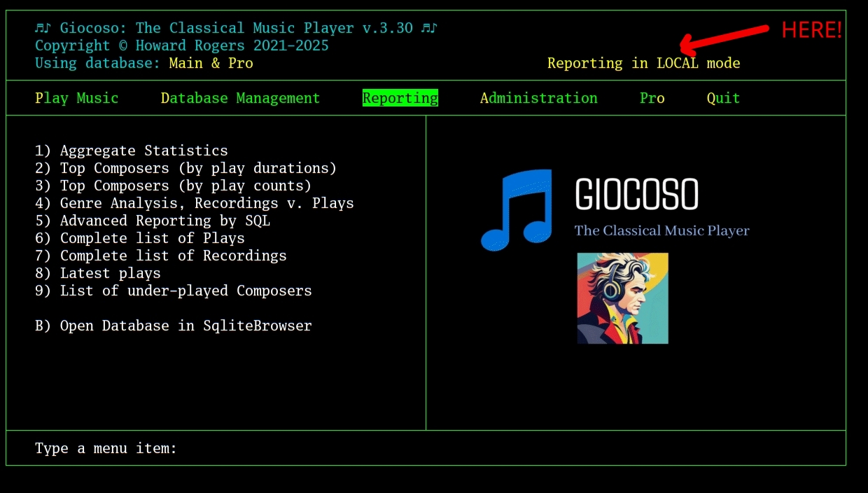Select Quit from the menu bar
868x493 pixels.
(x=723, y=98)
